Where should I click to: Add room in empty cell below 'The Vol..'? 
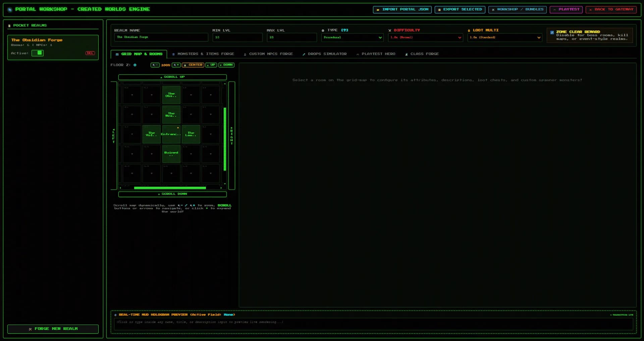click(x=152, y=154)
